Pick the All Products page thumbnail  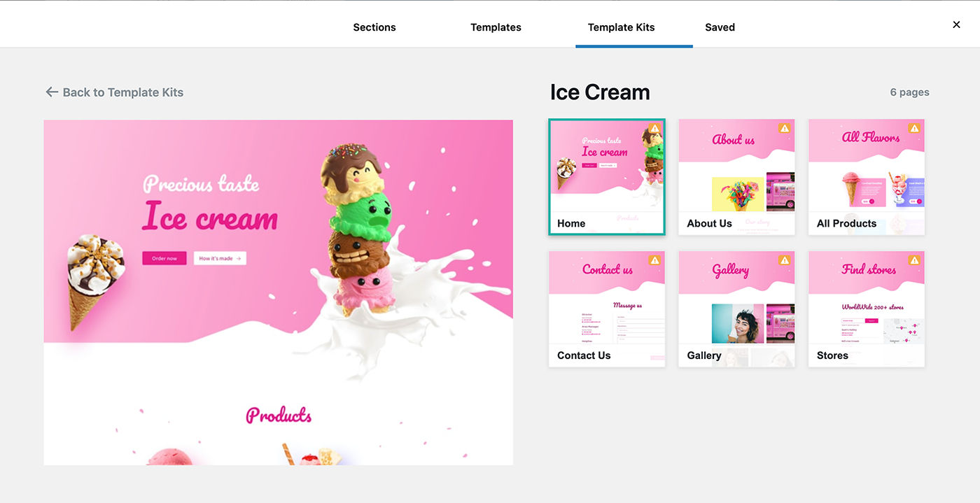pyautogui.click(x=867, y=177)
